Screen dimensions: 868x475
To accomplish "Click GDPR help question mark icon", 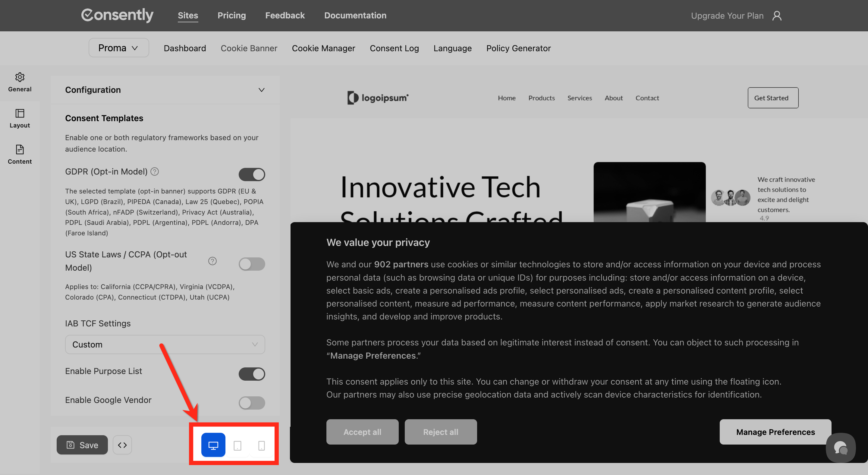I will coord(155,171).
